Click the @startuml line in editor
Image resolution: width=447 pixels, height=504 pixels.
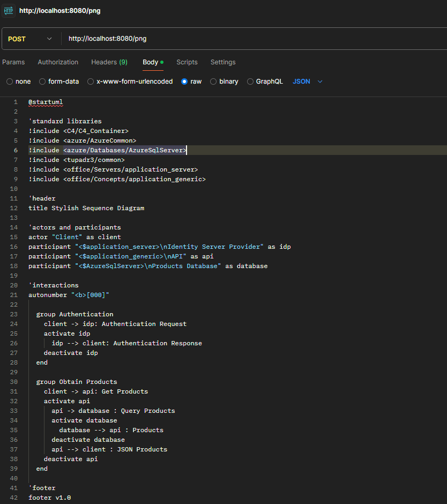point(46,102)
